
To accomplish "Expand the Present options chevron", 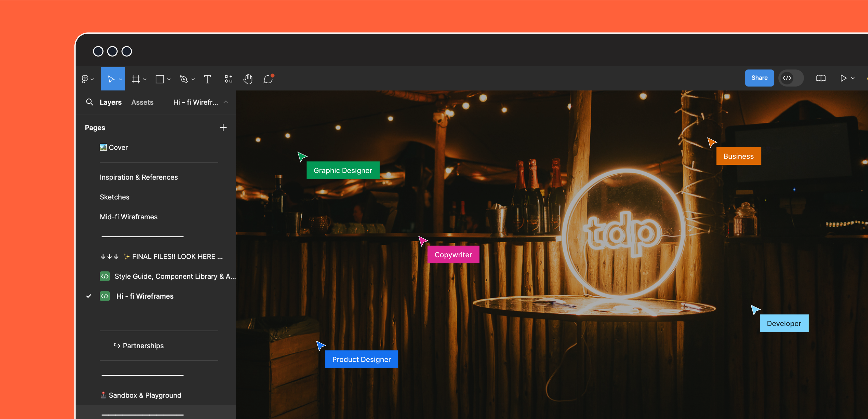I will [x=853, y=78].
